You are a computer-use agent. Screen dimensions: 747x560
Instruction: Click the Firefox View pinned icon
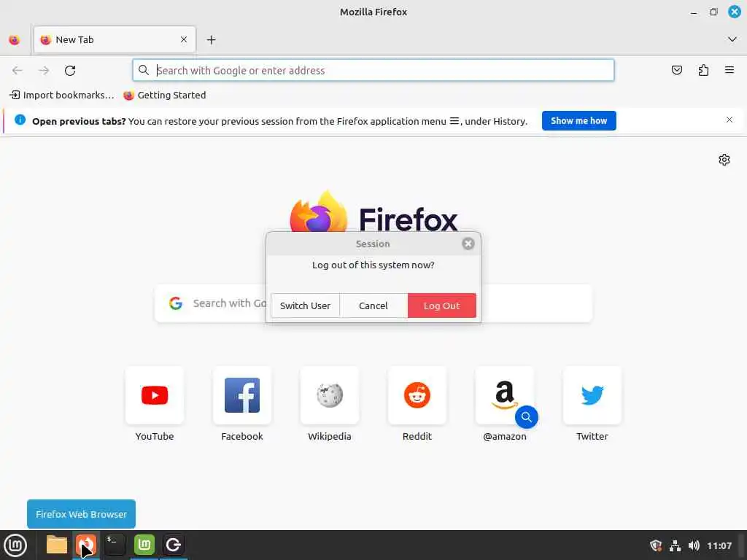pos(15,40)
